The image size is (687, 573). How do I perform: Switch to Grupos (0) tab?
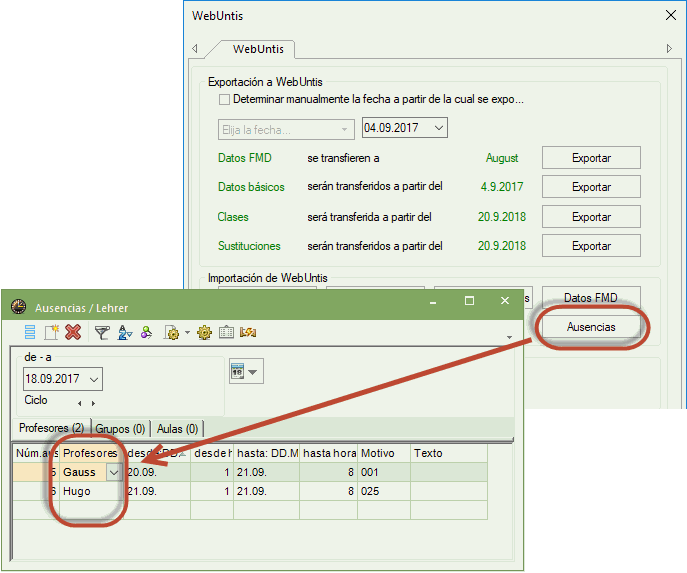click(x=120, y=429)
